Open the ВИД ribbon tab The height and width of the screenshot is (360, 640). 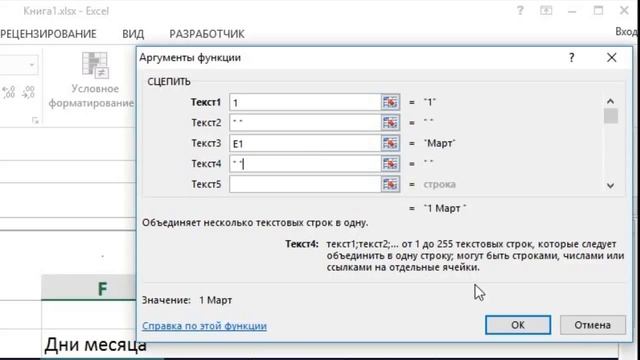coord(133,34)
